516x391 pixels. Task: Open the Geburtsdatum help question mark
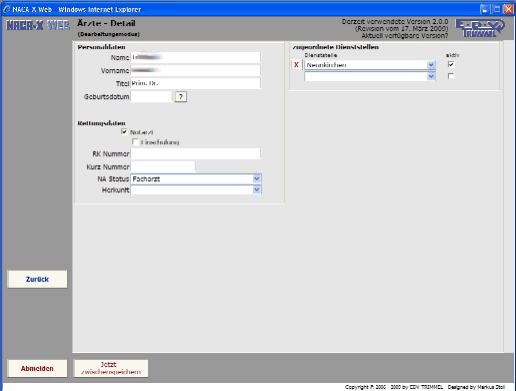coord(181,97)
